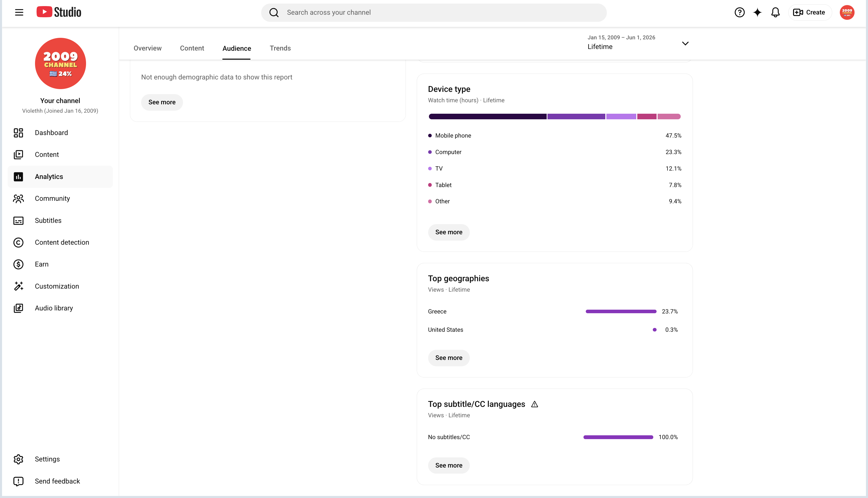The width and height of the screenshot is (868, 498).
Task: Click warning icon beside Top subtitle/CC languages
Action: point(535,404)
